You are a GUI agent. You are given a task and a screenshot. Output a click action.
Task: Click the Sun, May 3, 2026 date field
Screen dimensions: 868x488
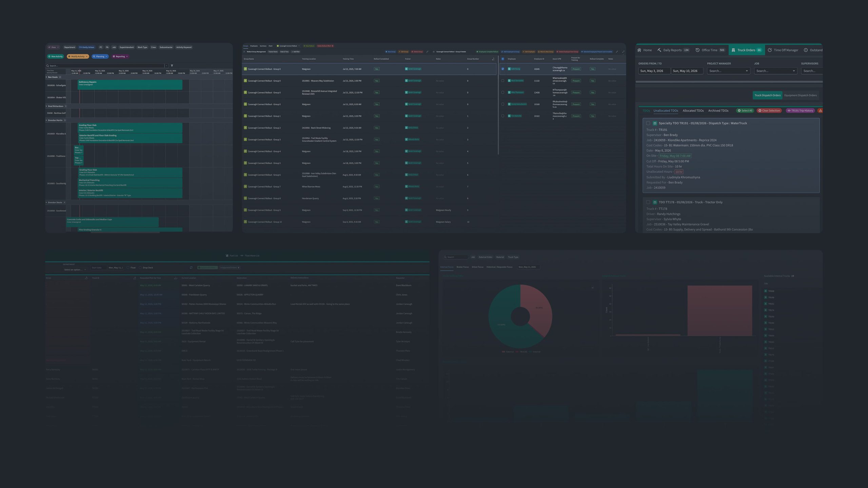[x=654, y=71]
